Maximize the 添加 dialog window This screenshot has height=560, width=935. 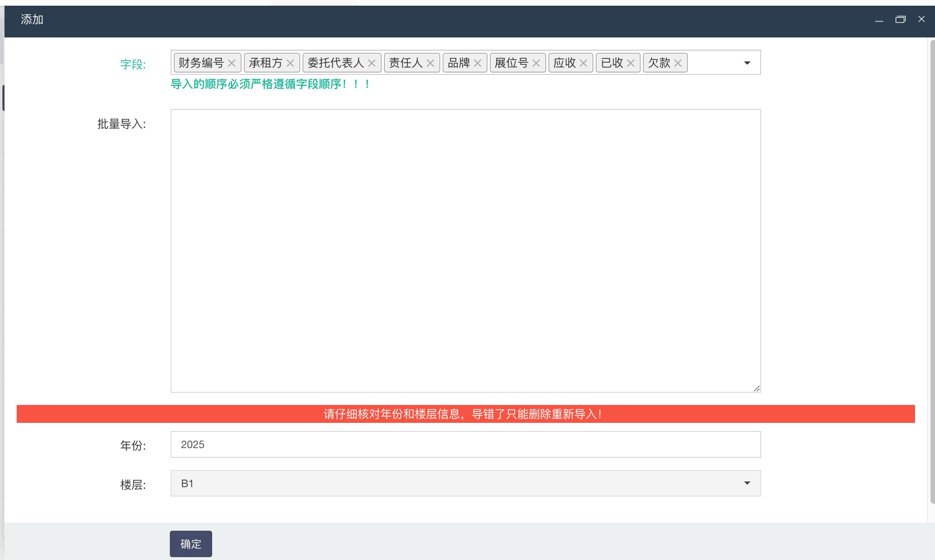point(900,19)
